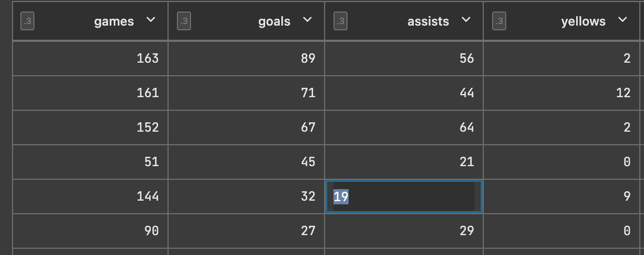Viewport: 644px width, 255px height.
Task: Click the games cell showing 90
Action: click(90, 231)
